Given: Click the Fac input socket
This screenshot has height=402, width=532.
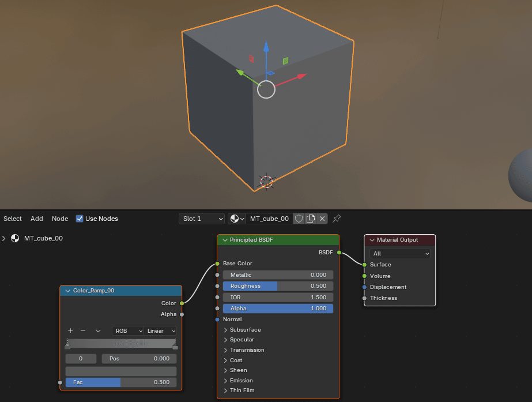Looking at the screenshot, I should (60, 382).
